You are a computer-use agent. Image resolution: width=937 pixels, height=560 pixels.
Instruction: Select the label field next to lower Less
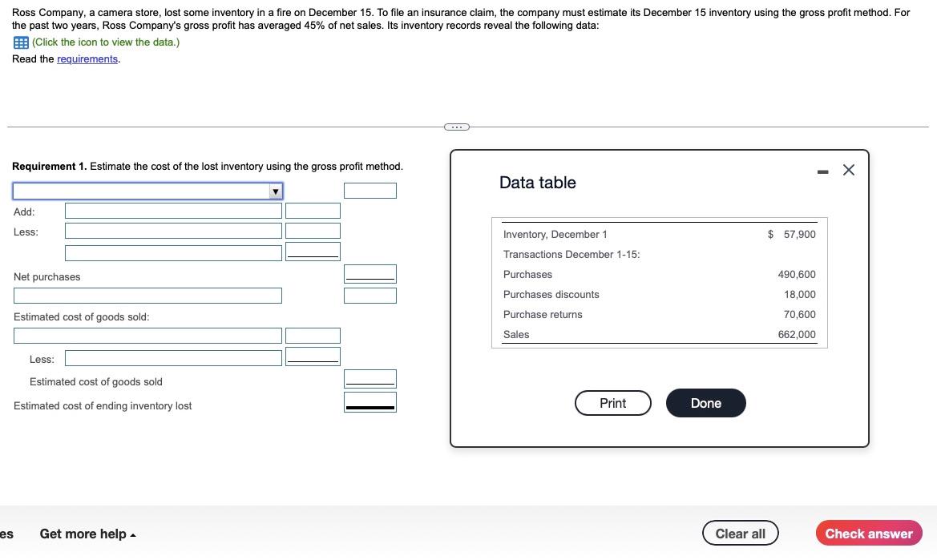173,358
